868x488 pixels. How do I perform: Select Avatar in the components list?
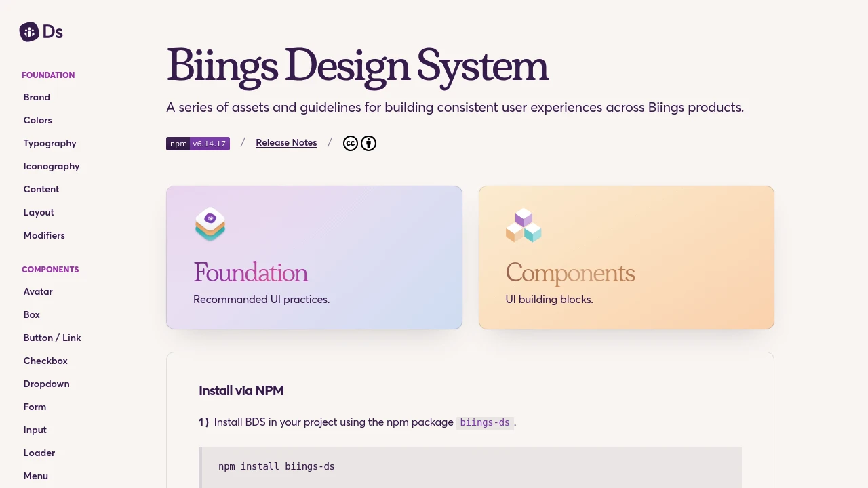pos(38,291)
